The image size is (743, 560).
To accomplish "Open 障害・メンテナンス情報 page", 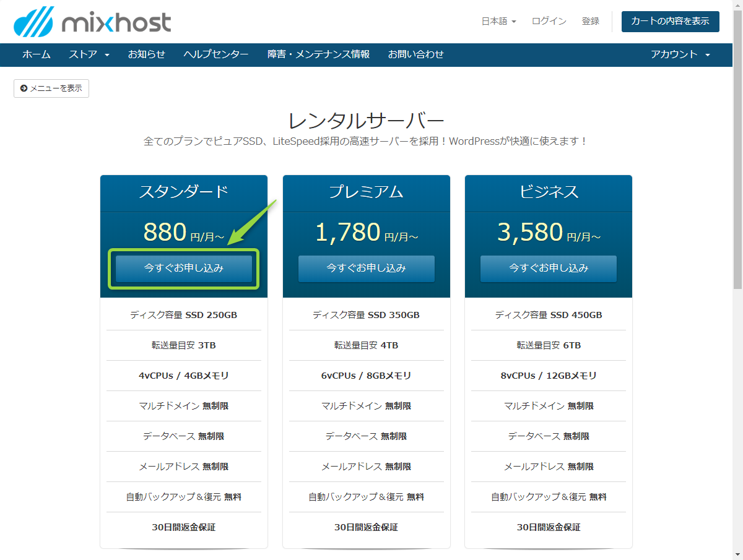I will [x=318, y=54].
